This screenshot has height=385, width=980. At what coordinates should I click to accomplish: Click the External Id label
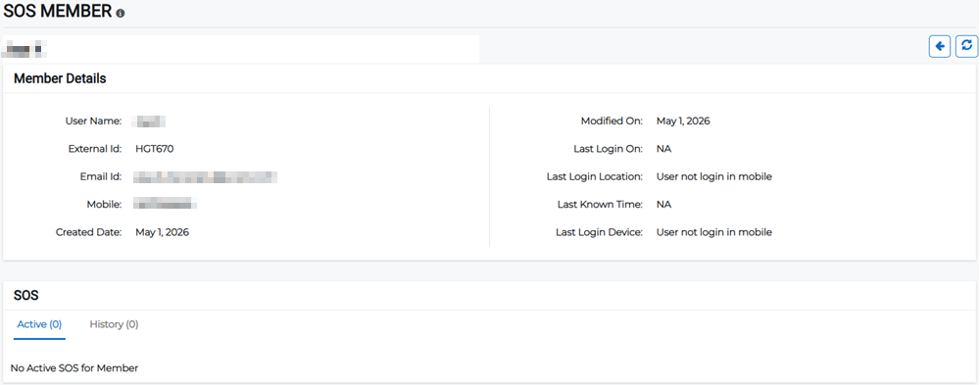click(95, 149)
